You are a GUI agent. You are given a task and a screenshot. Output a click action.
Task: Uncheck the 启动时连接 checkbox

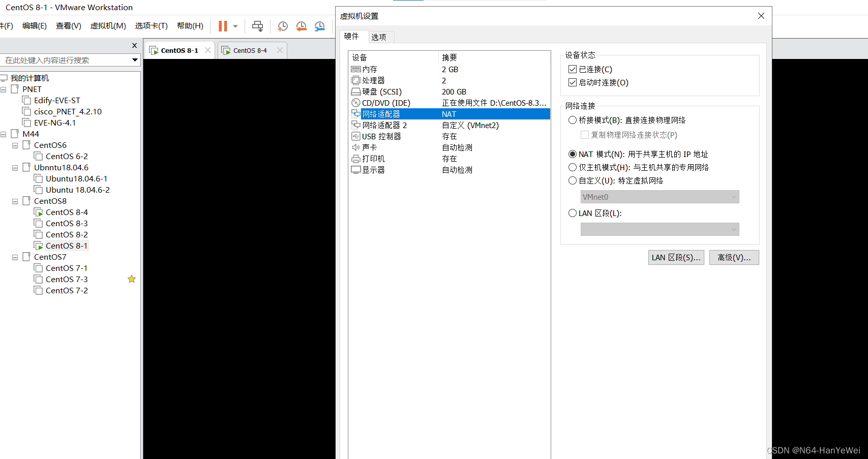coord(573,82)
